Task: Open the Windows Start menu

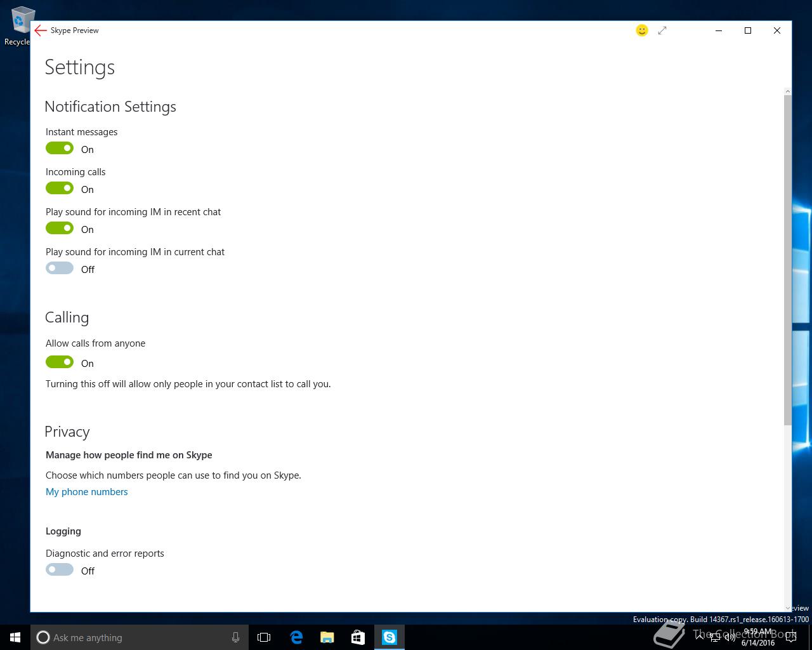Action: tap(15, 637)
